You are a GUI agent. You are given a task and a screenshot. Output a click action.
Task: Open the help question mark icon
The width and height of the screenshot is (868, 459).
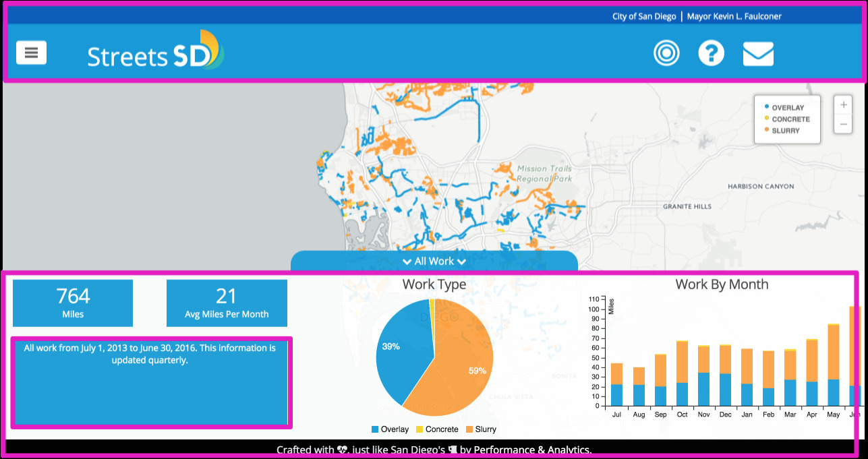click(711, 53)
